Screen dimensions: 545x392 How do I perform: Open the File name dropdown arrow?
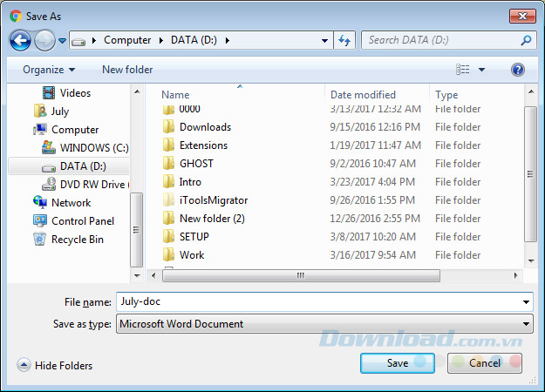coord(526,302)
